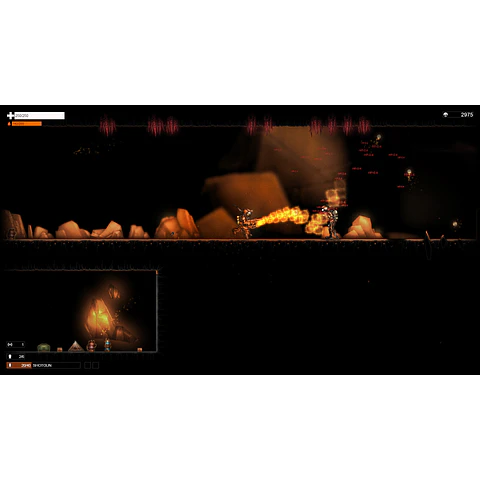The image size is (480, 480).
Task: Click the player mech character
Action: coord(245,222)
